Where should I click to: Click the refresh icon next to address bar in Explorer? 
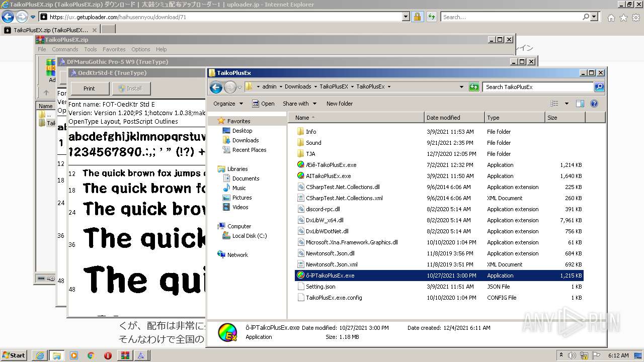click(473, 87)
